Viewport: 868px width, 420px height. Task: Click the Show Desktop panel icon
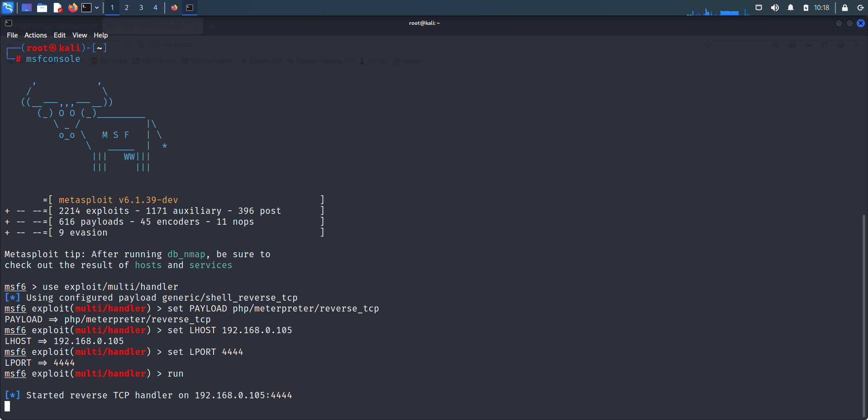click(x=27, y=8)
